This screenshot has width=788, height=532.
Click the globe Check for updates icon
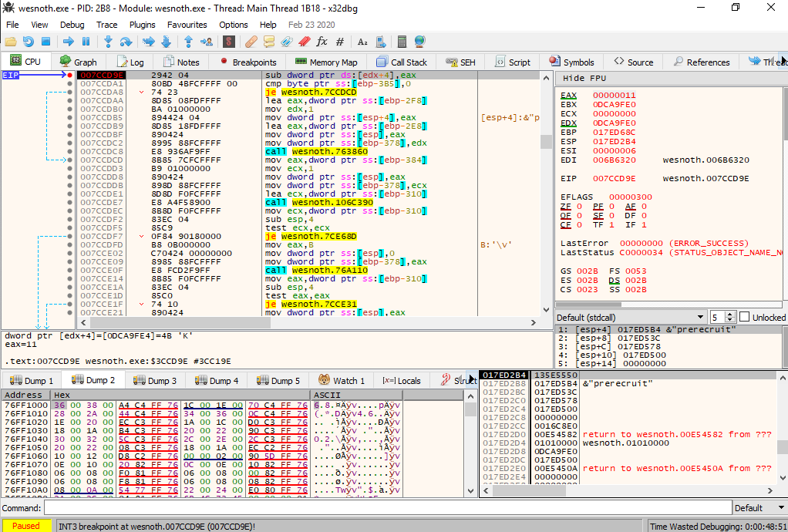point(420,42)
